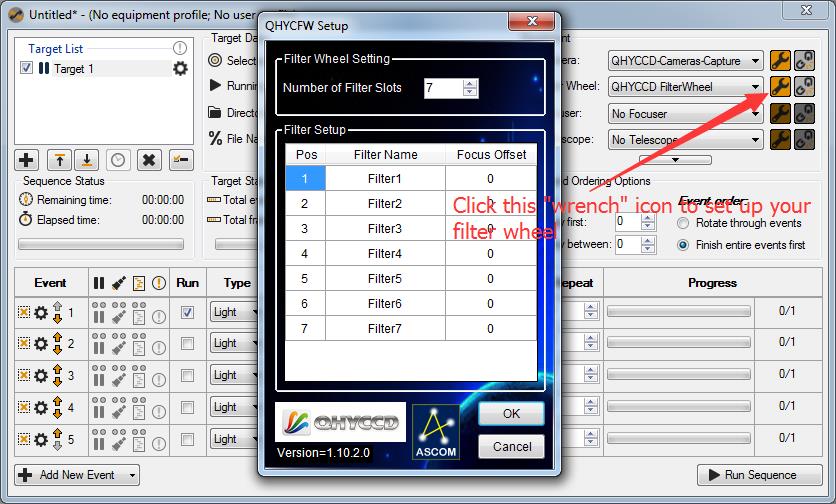Collapse the equipment panel arrow
Screen dimensions: 836x504
click(675, 159)
